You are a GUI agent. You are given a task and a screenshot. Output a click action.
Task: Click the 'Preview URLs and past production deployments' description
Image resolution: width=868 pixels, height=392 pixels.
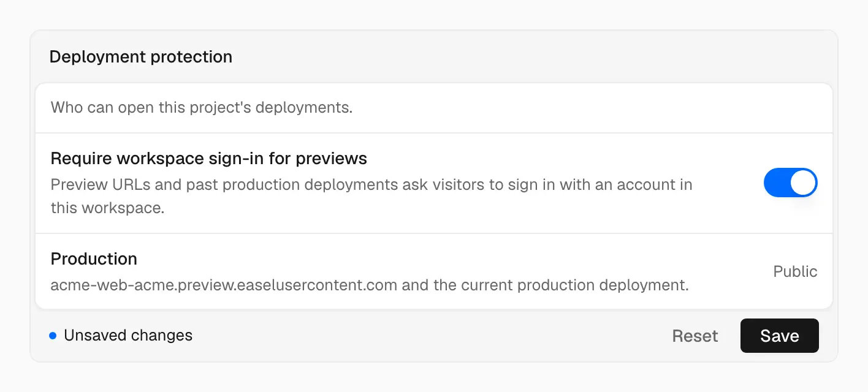(x=371, y=196)
